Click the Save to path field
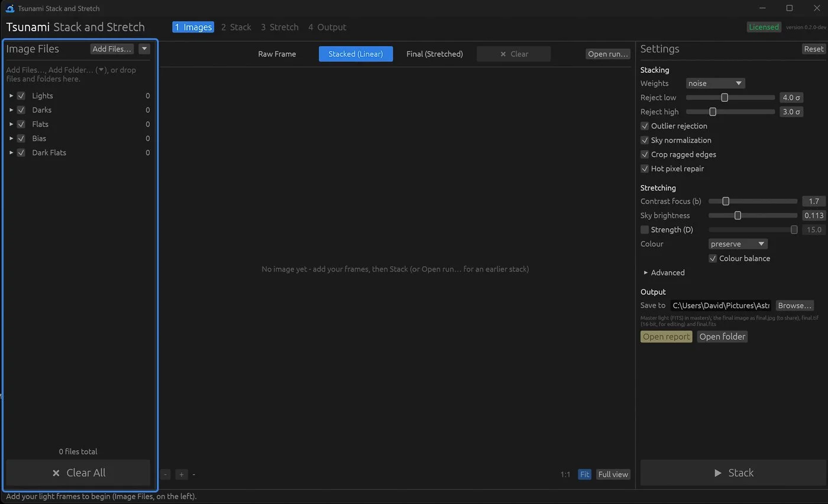This screenshot has width=828, height=504. [721, 306]
